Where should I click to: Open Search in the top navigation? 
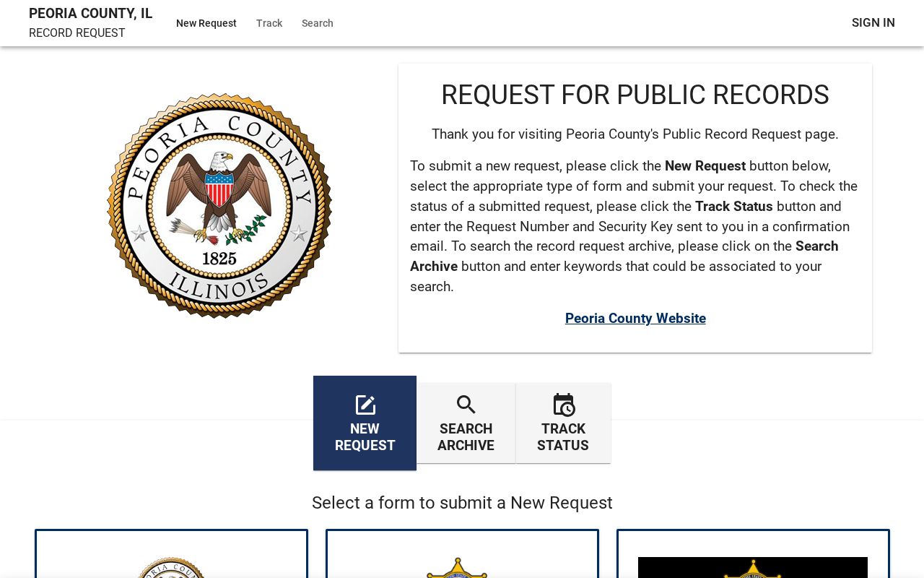coord(318,23)
